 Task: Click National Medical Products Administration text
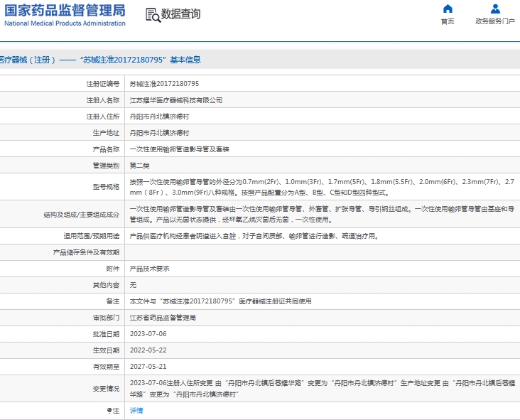[65, 23]
